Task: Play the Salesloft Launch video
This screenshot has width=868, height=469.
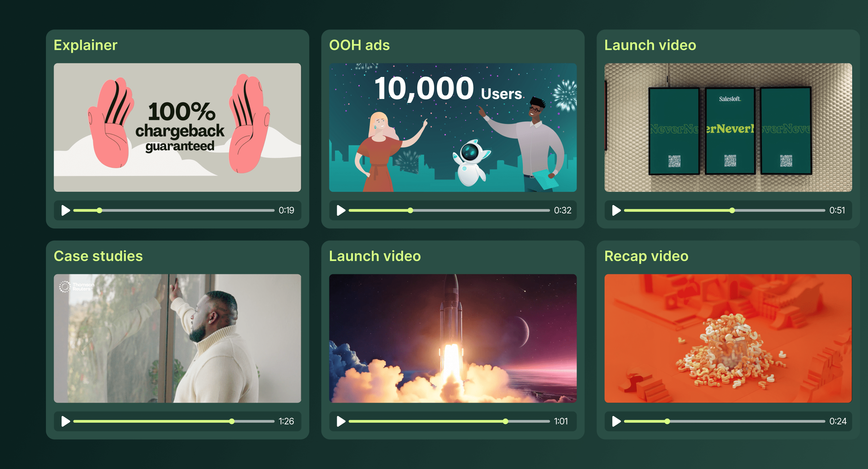Action: click(x=616, y=210)
